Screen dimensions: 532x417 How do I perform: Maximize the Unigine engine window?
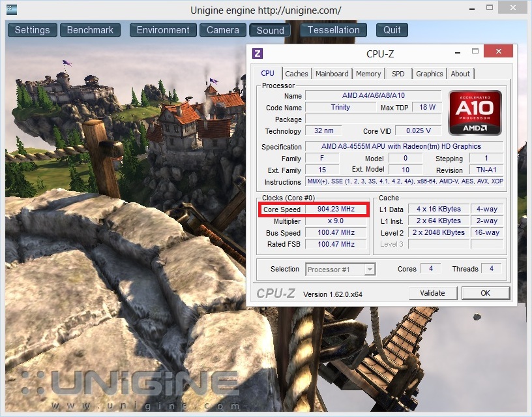[x=490, y=7]
